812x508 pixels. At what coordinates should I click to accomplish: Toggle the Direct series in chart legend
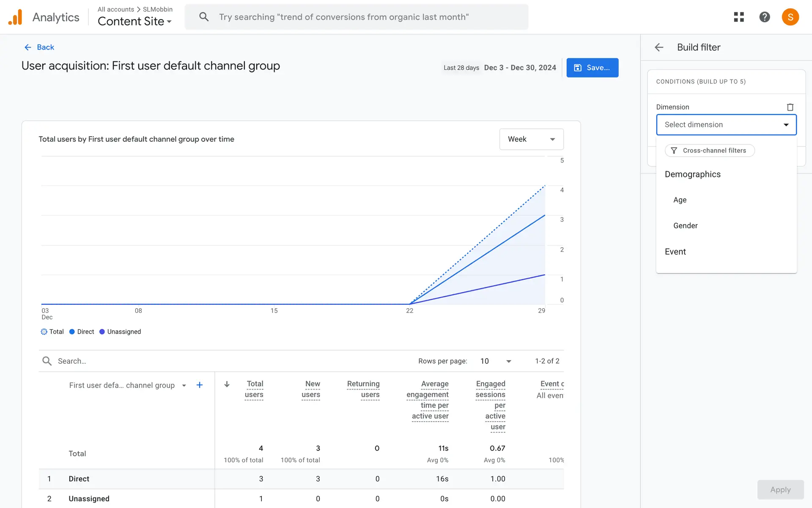pos(82,331)
